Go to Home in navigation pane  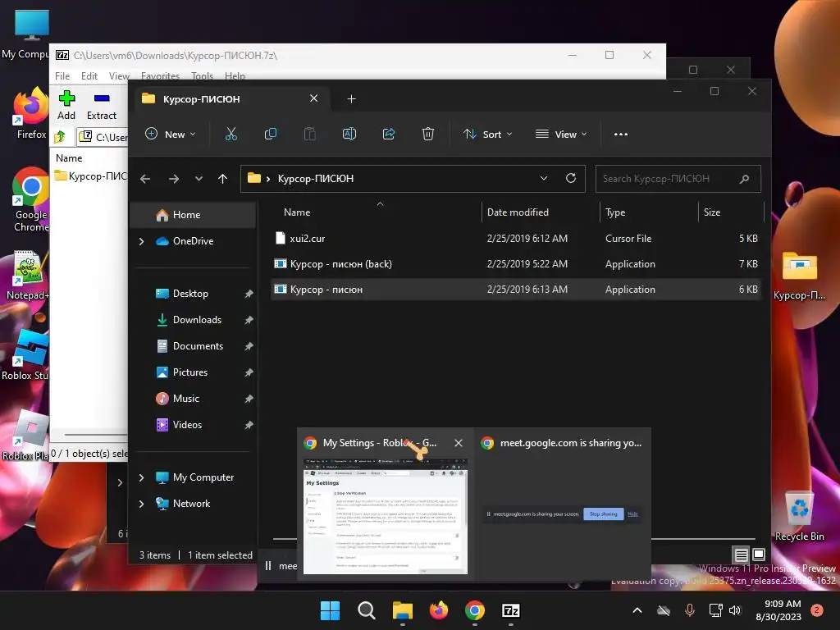[193, 215]
